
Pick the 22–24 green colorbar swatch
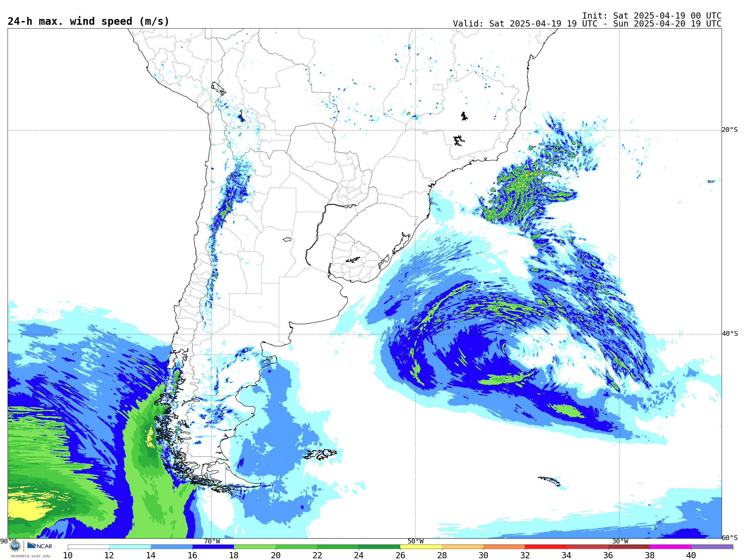(338, 547)
